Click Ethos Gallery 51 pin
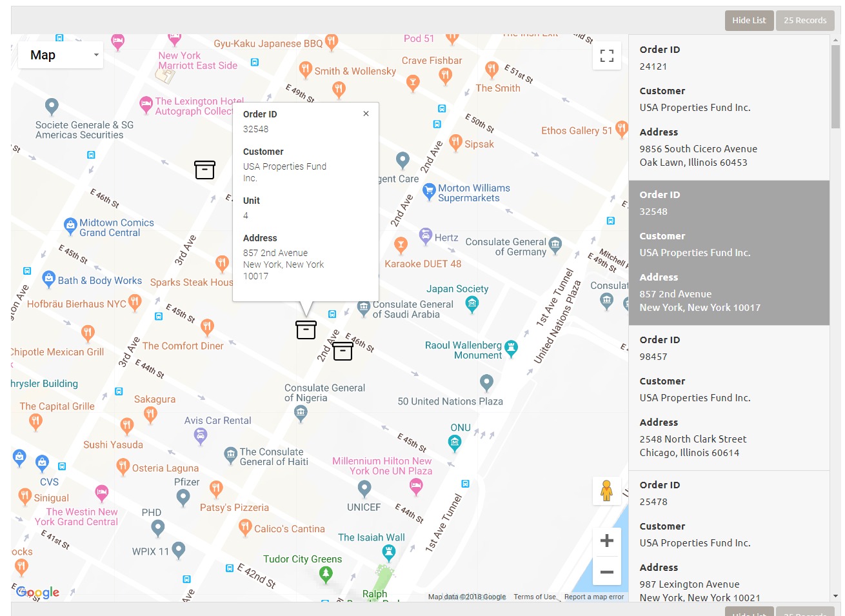Image resolution: width=845 pixels, height=616 pixels. 621,129
